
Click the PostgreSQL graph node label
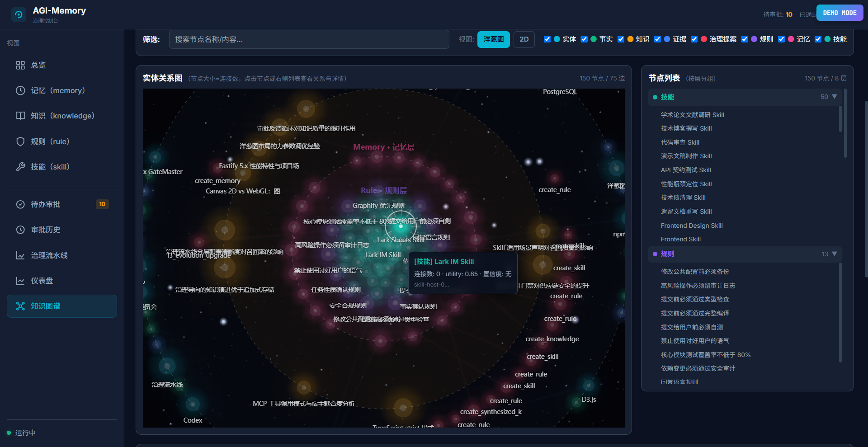pos(560,92)
